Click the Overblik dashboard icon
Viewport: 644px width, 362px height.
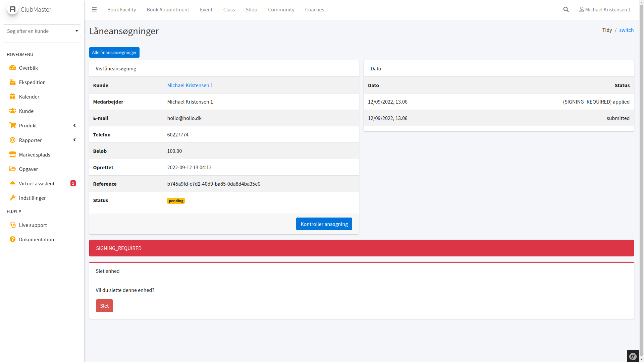12,68
